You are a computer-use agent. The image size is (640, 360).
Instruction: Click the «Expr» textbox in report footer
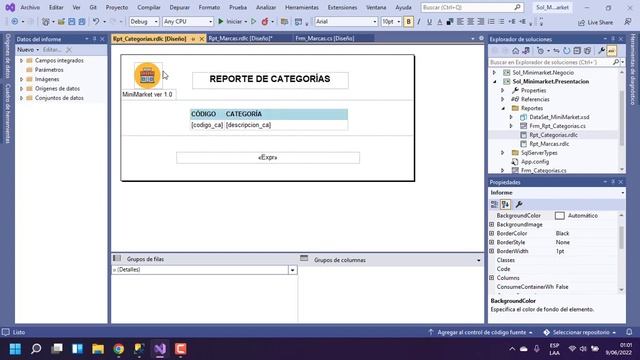point(268,158)
